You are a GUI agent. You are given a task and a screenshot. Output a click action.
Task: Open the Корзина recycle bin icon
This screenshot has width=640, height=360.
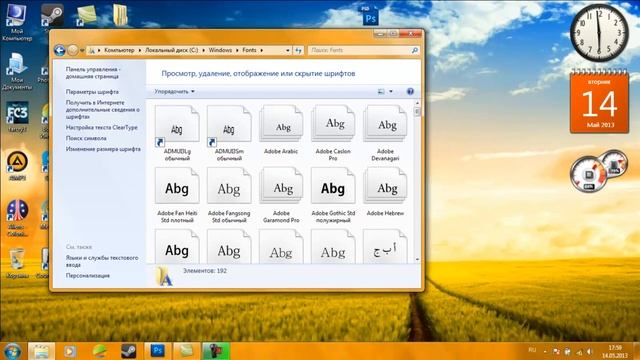click(17, 264)
